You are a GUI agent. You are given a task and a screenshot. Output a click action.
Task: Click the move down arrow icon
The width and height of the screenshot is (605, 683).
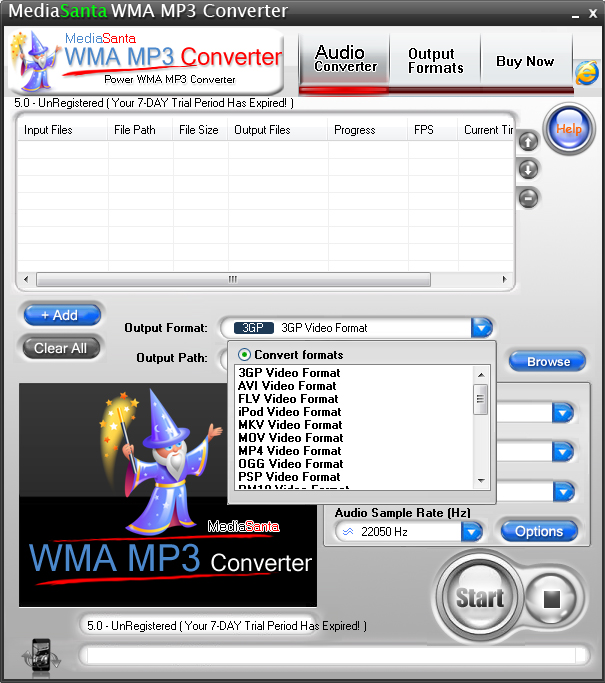pyautogui.click(x=528, y=169)
